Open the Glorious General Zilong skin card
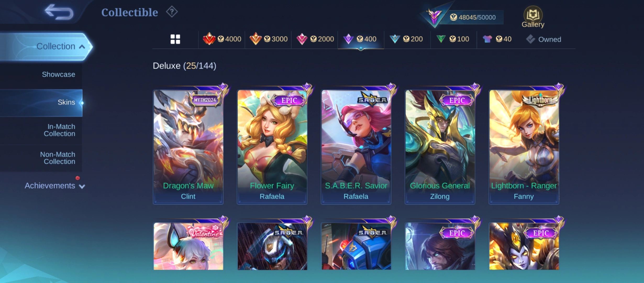 (440, 145)
